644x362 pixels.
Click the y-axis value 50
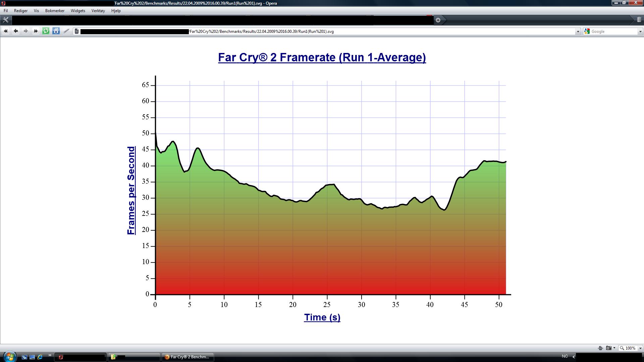[145, 133]
